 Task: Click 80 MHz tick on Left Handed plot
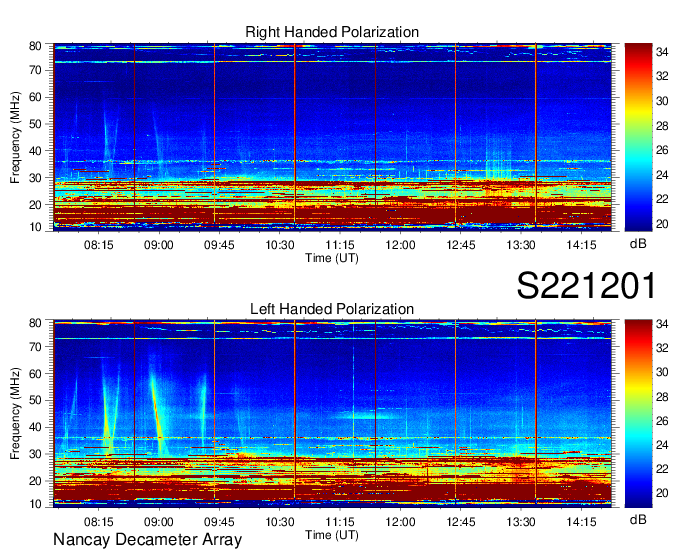[x=35, y=323]
